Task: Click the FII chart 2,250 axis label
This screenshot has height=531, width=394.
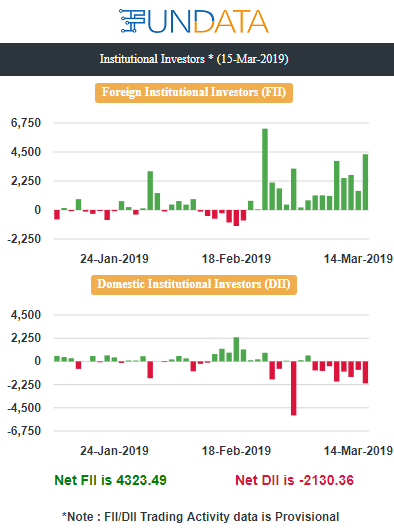Action: [26, 181]
